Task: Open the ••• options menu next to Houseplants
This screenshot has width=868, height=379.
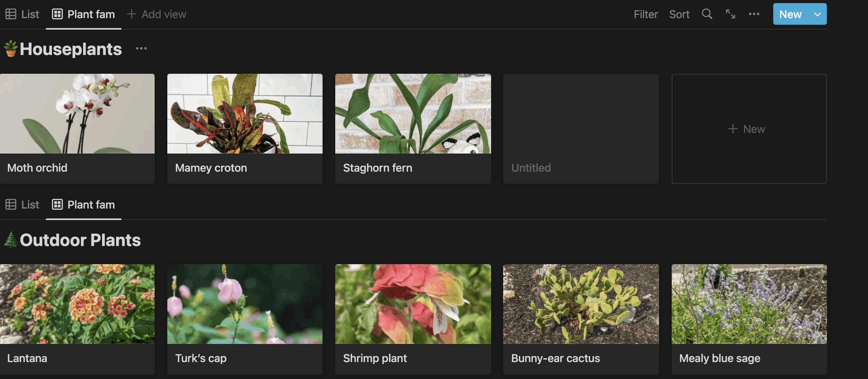Action: pos(140,48)
